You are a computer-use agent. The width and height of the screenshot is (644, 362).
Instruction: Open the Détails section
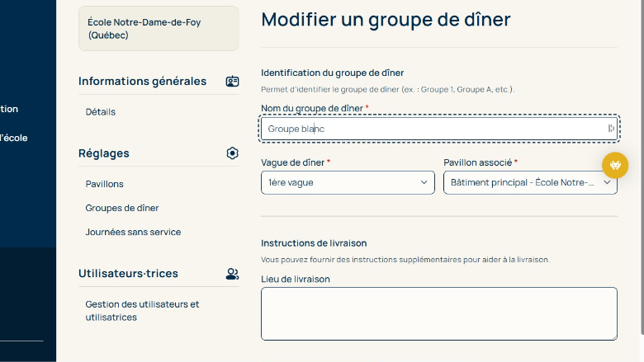[x=101, y=112]
